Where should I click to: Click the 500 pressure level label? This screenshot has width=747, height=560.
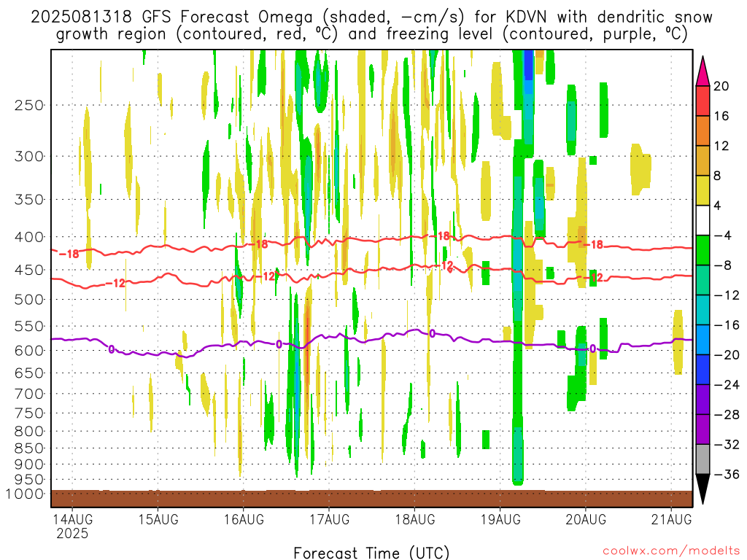click(29, 300)
